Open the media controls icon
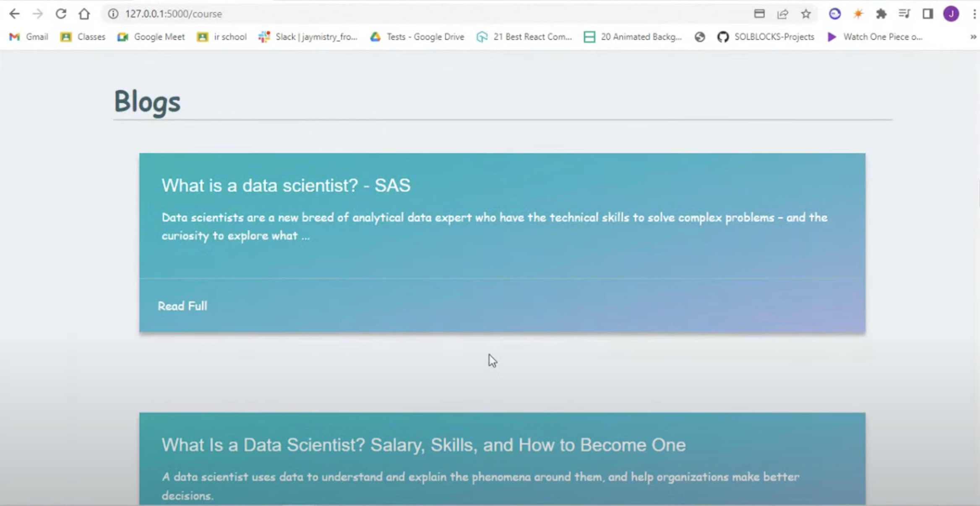This screenshot has width=980, height=506. coord(904,14)
